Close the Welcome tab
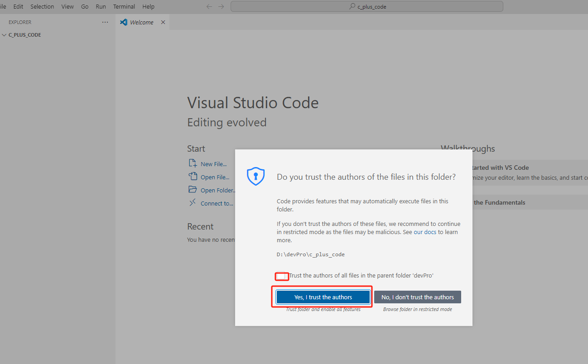588x364 pixels. coord(163,22)
